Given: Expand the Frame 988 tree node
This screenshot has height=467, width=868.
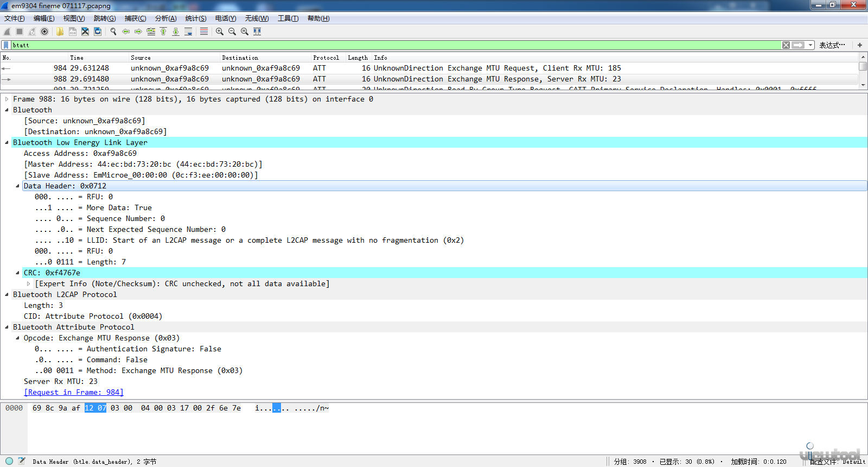Looking at the screenshot, I should tap(7, 99).
